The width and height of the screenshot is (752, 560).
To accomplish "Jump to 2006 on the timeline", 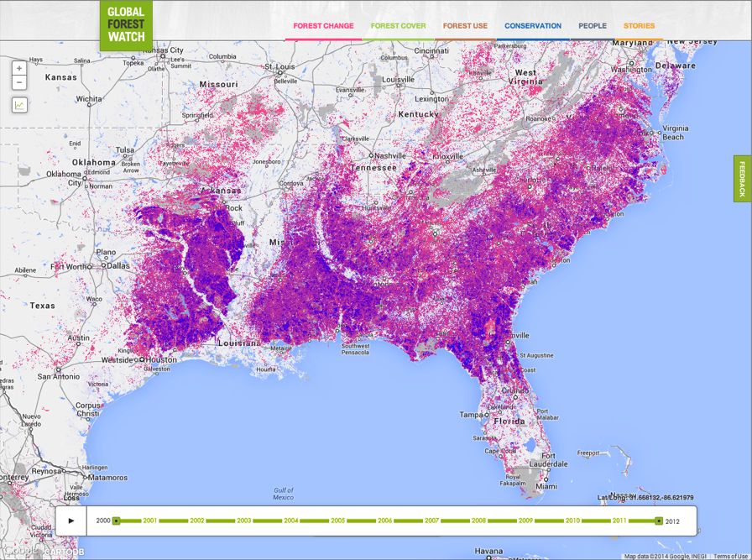I will (x=384, y=521).
